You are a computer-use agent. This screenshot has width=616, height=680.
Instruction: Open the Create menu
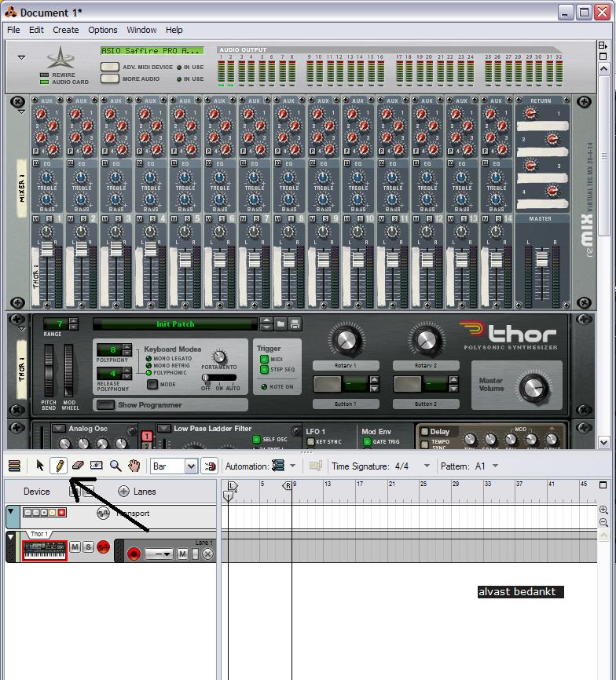[66, 30]
